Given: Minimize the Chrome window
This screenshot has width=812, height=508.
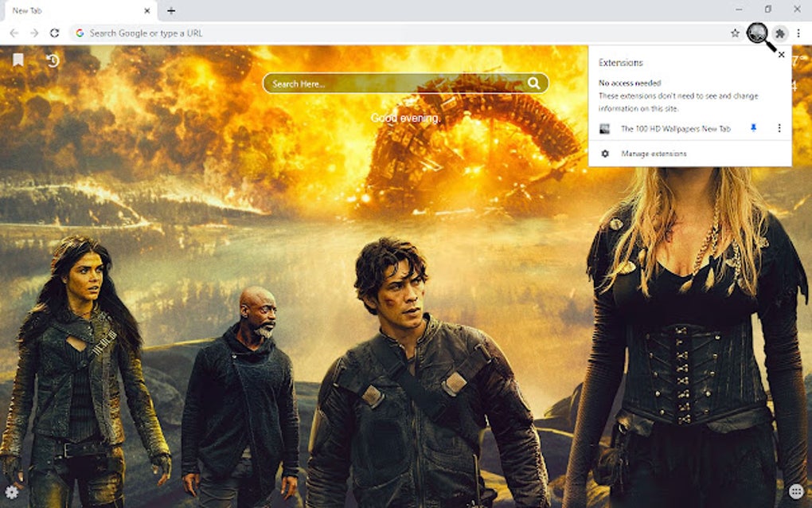Looking at the screenshot, I should [x=739, y=10].
